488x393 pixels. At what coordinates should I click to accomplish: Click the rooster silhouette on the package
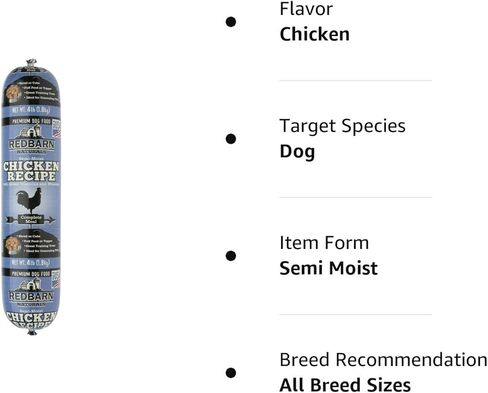pyautogui.click(x=29, y=201)
